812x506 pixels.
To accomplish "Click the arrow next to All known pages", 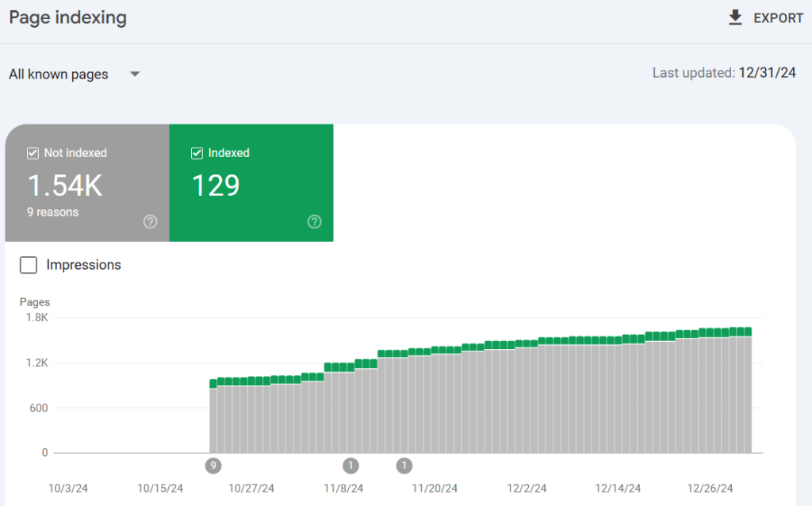I will (x=135, y=75).
